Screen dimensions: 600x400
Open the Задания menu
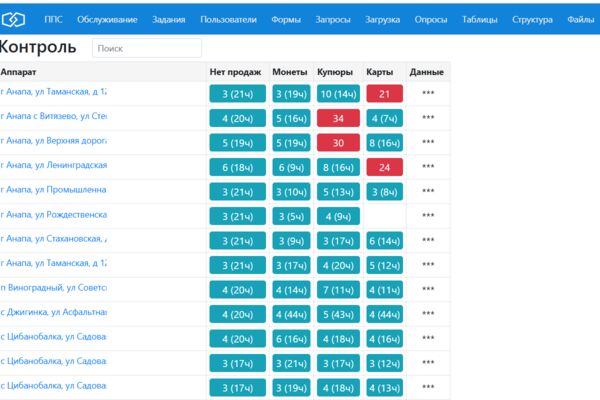coord(169,20)
